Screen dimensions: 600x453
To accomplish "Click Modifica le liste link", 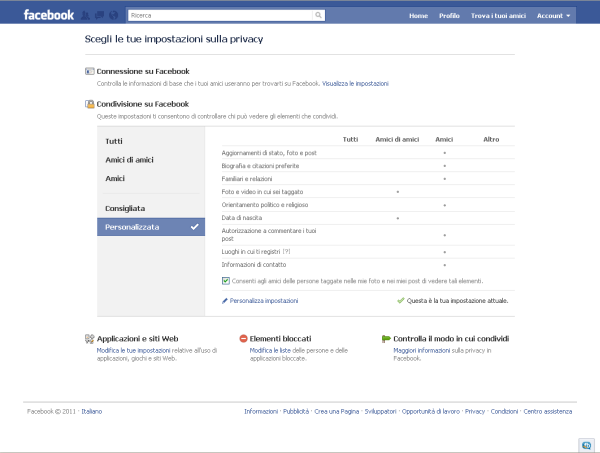I will pos(270,350).
